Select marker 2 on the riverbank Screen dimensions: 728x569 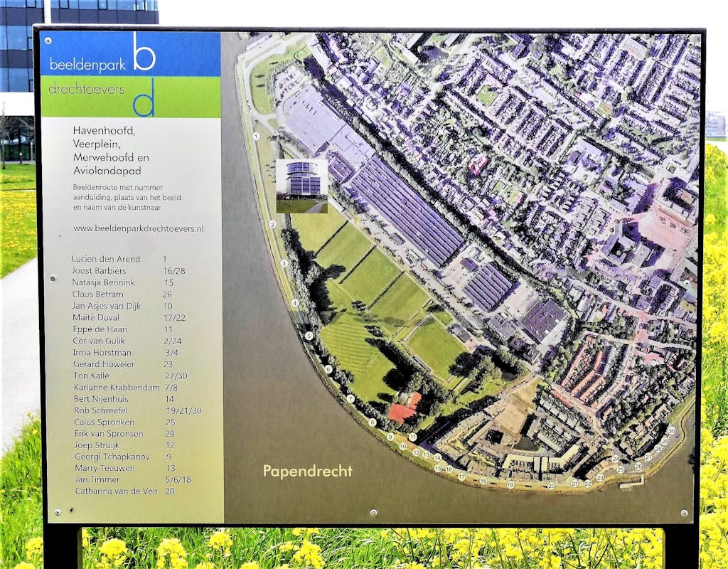pyautogui.click(x=272, y=224)
